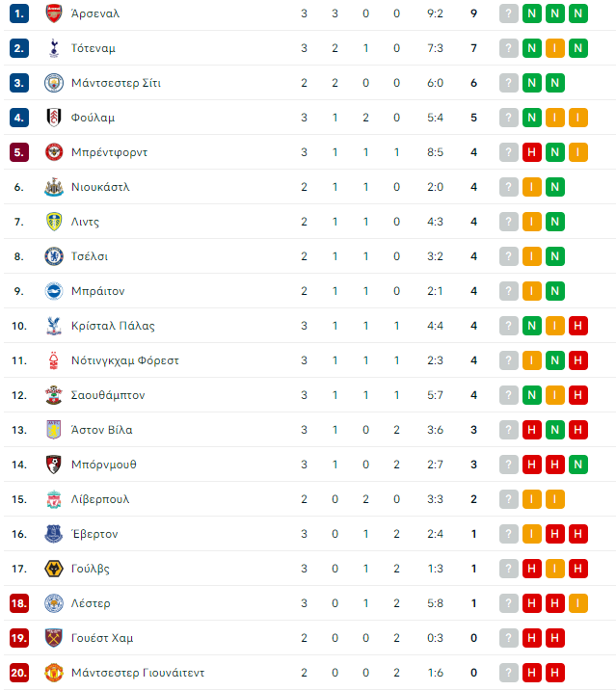This screenshot has width=616, height=691.
Task: Click the Wolves badge icon
Action: [54, 569]
